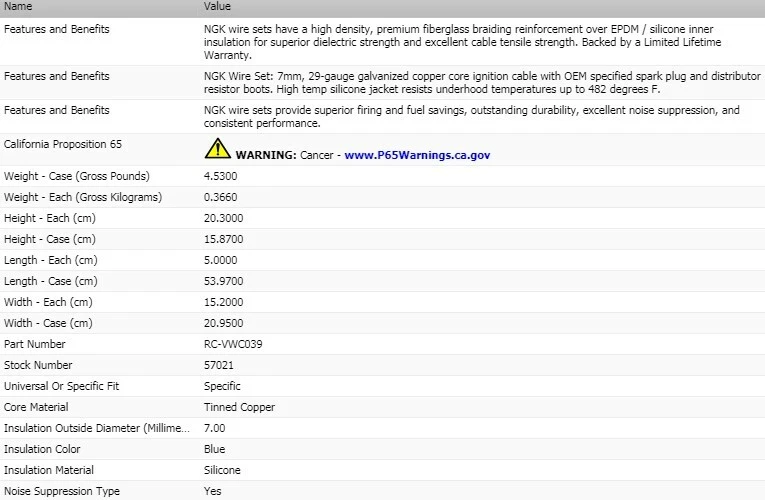Click the yellow warning triangle icon
The height and width of the screenshot is (500, 765).
click(218, 148)
